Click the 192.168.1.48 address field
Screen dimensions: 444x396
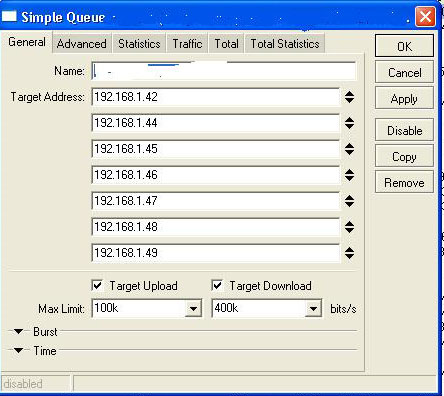[x=216, y=227]
